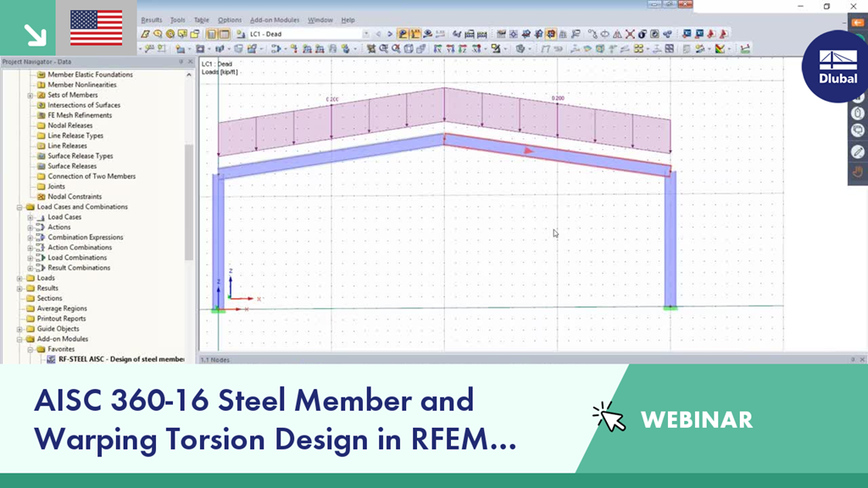868x488 pixels.
Task: Select Member Elastic Foundations item
Action: 90,75
